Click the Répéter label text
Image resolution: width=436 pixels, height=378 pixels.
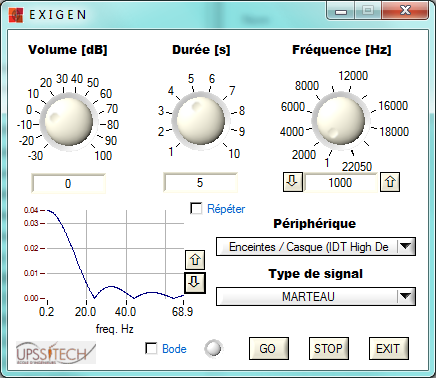pyautogui.click(x=226, y=209)
